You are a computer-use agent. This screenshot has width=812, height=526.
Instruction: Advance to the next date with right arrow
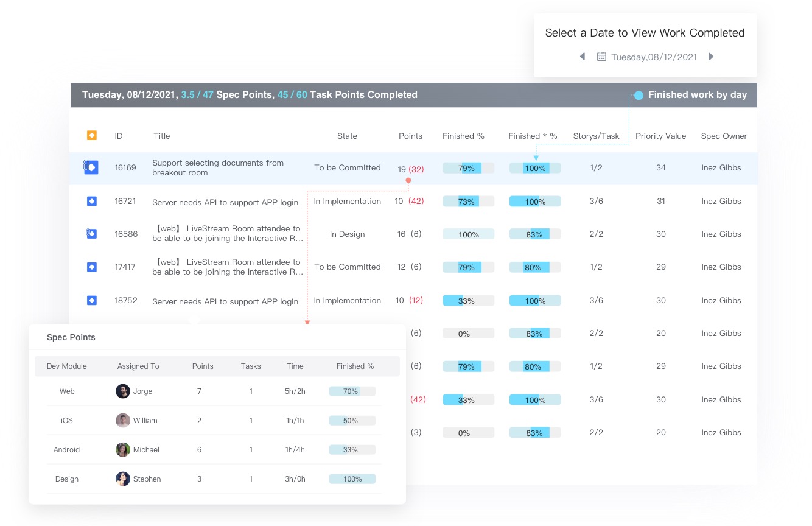coord(711,57)
